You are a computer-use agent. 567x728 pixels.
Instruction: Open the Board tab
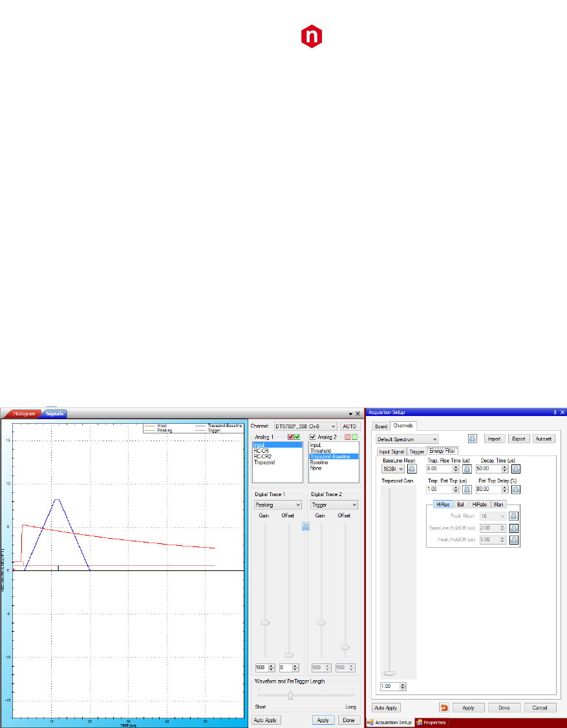[x=381, y=426]
